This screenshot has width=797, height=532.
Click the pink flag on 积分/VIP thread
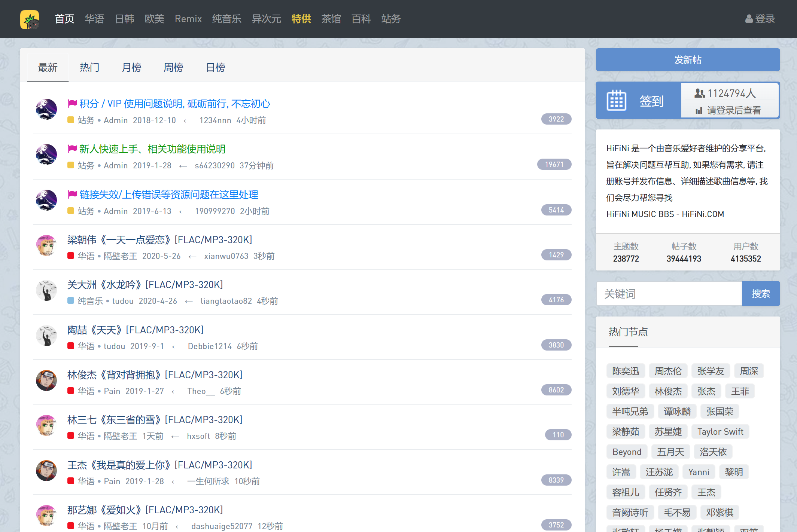(72, 103)
